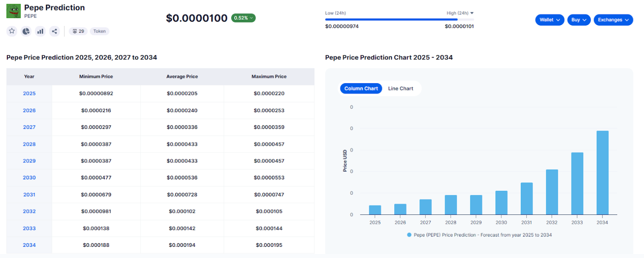Click the 2034 minimum price $0.000188
Image resolution: width=644 pixels, height=258 pixels.
pos(96,245)
